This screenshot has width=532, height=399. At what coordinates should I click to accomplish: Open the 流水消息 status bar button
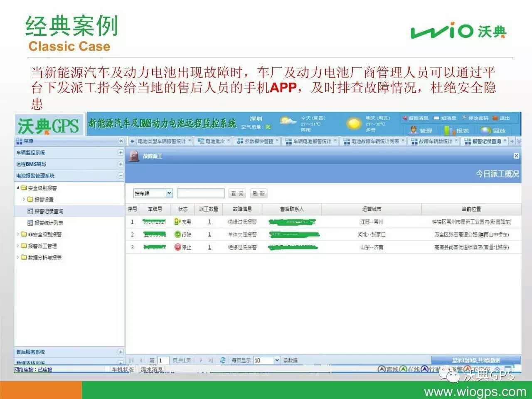tap(152, 369)
